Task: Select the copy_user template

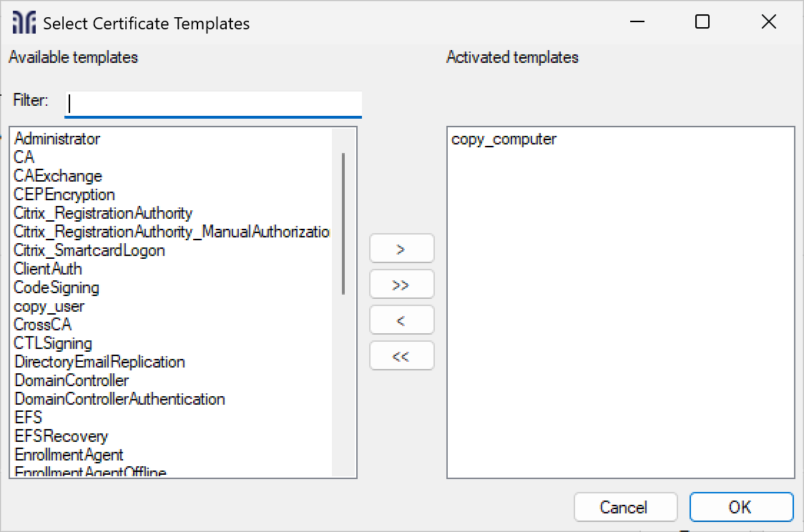Action: (49, 306)
